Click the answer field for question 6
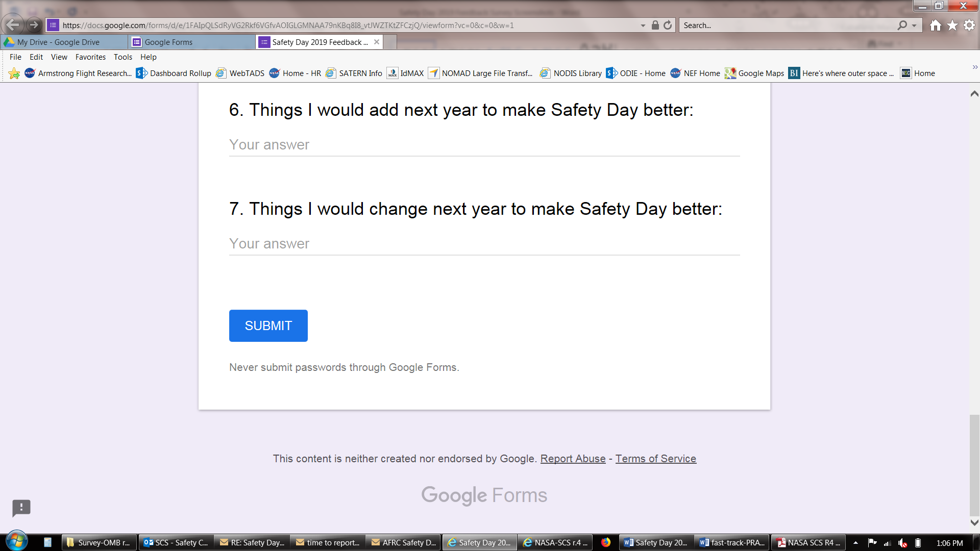980x551 pixels. (484, 145)
